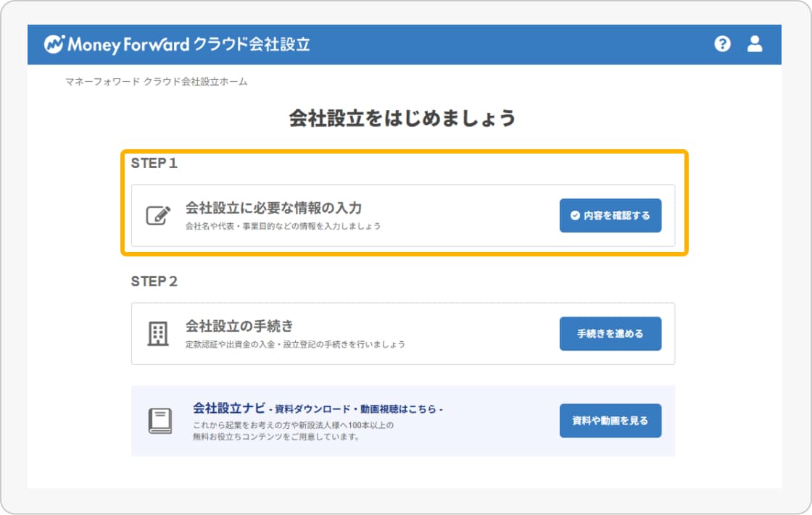The image size is (812, 515).
Task: Click the checkmark icon inside 内容を確認する button
Action: 575,216
